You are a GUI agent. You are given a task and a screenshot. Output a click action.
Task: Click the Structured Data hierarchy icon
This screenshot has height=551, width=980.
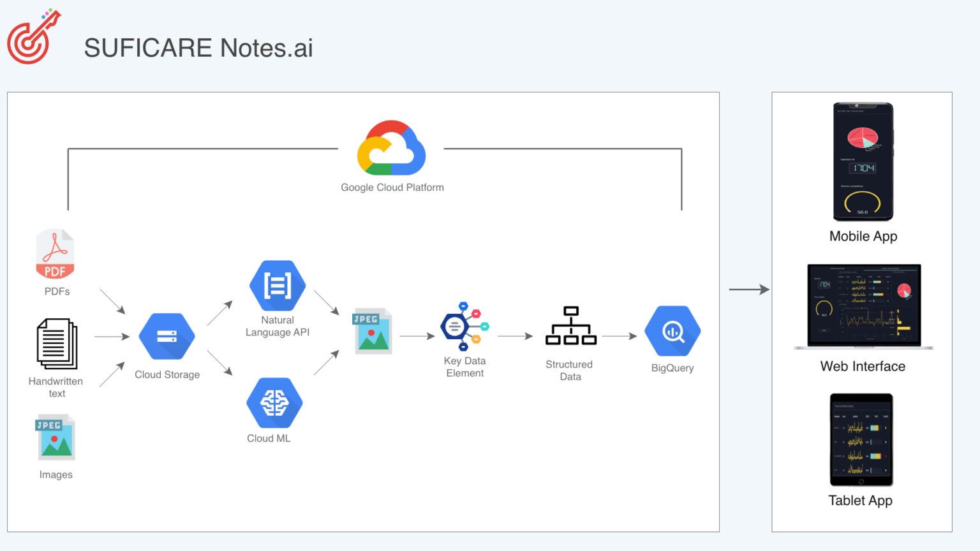pos(571,326)
